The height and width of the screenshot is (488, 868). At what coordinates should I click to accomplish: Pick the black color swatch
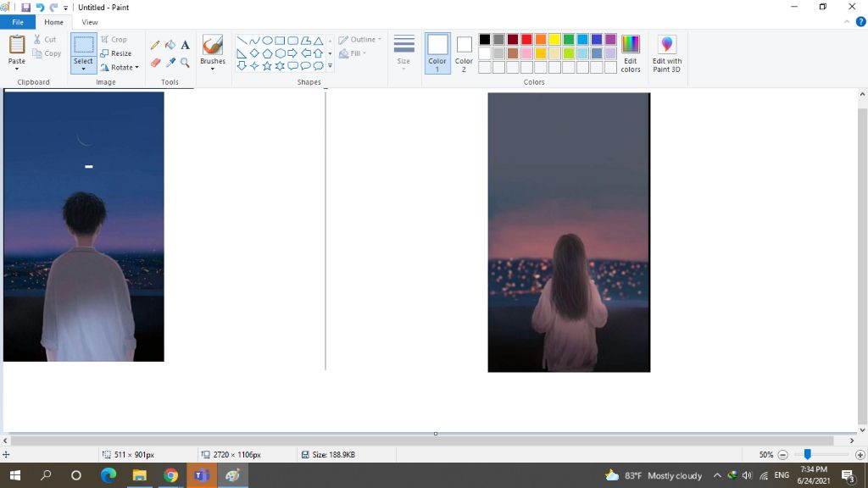point(484,39)
